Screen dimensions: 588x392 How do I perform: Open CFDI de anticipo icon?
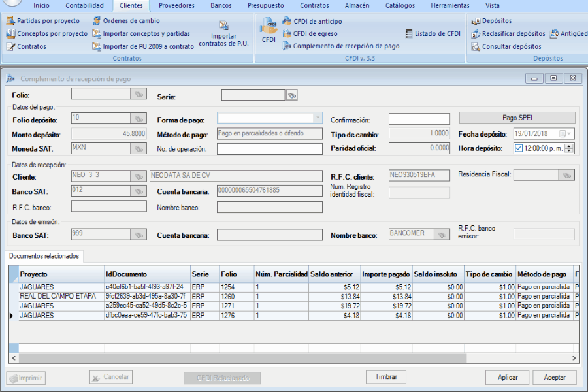point(287,21)
